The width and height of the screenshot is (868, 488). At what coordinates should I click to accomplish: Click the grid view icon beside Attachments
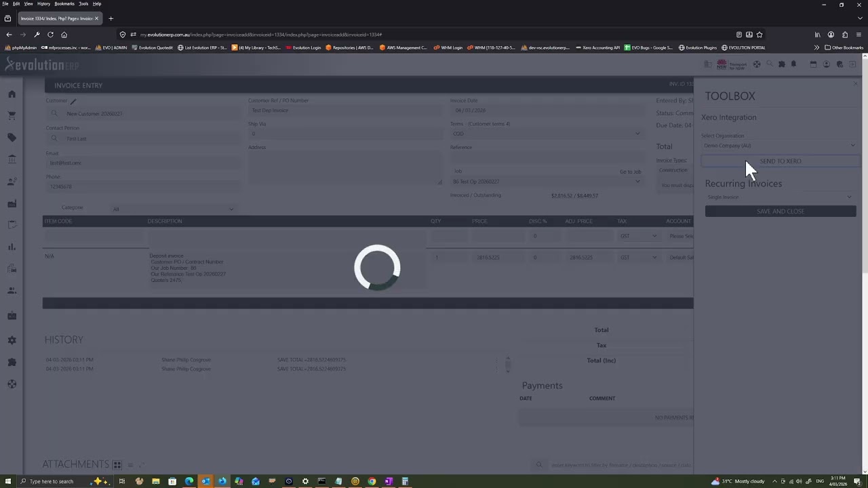click(117, 464)
